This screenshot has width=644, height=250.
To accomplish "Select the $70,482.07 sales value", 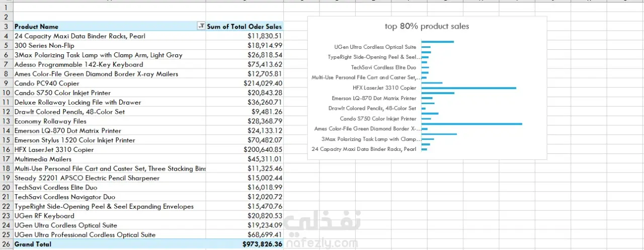I will [x=245, y=140].
